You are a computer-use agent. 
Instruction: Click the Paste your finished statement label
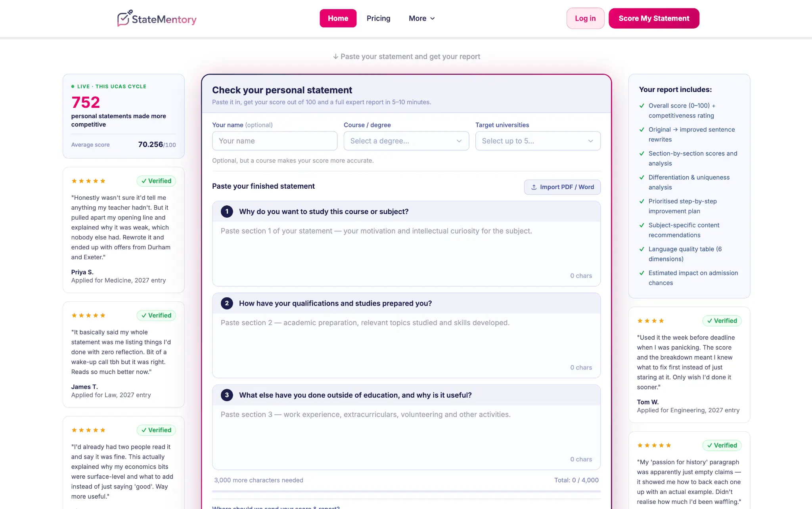(263, 186)
